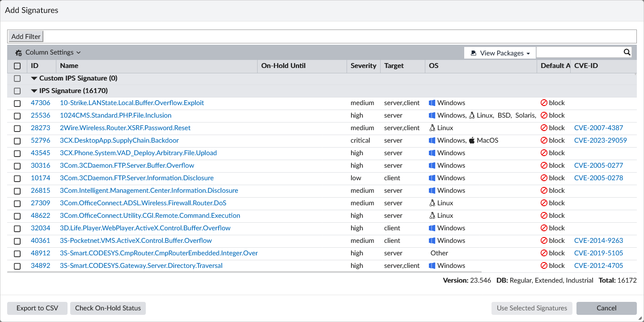The height and width of the screenshot is (322, 644).
Task: Check the checkbox for signature 52796
Action: (x=17, y=140)
